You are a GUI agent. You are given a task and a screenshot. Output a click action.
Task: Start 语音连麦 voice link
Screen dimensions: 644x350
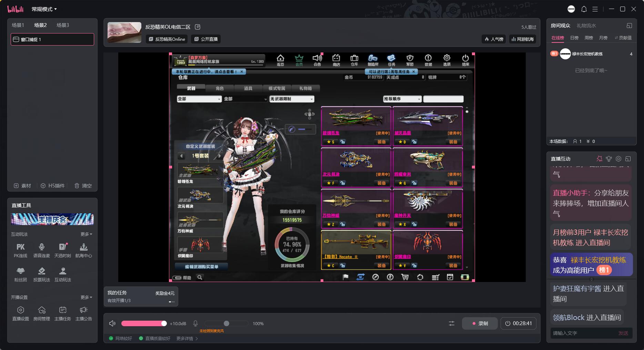coord(41,250)
